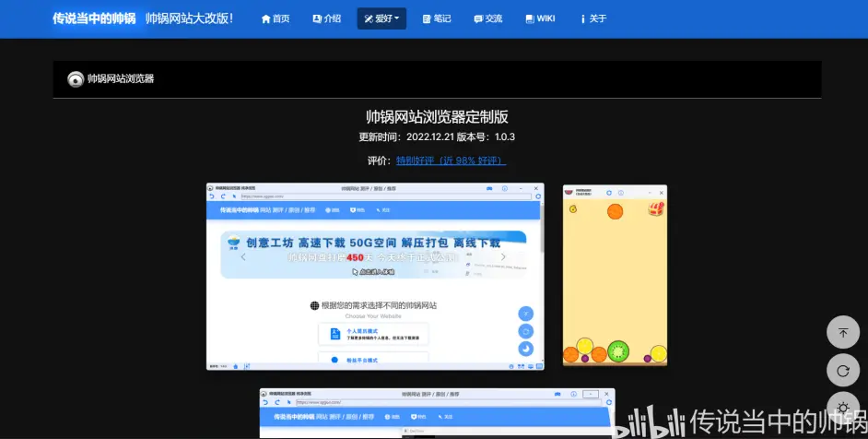Click the 帅锅网站浏览器定制版 title
The image size is (868, 439).
[x=438, y=117]
